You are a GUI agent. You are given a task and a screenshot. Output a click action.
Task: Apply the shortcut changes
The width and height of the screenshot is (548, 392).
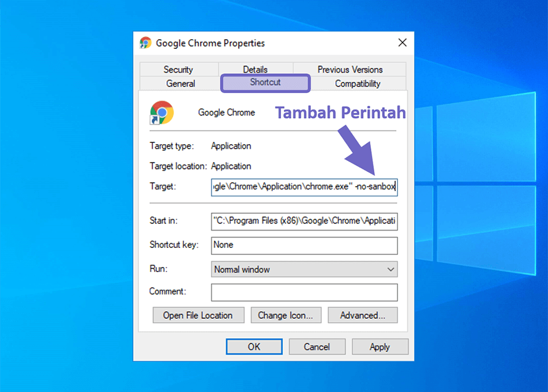point(380,346)
